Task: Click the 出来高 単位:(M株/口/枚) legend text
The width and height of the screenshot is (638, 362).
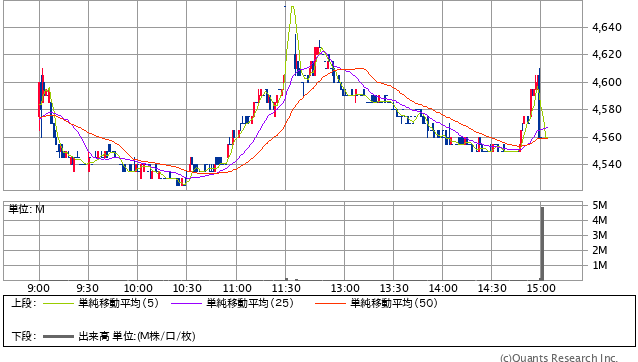Action: click(x=137, y=336)
